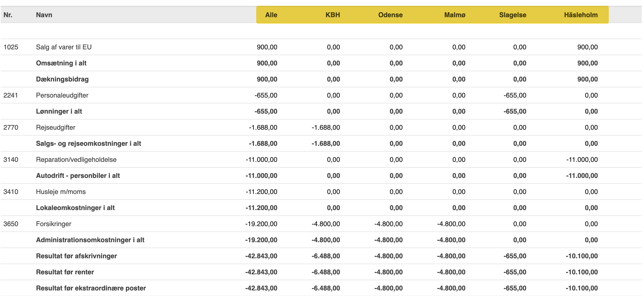Viewport: 644px width, 296px height.
Task: Click the Reparation/vedligeholdelse account name
Action: tap(76, 160)
